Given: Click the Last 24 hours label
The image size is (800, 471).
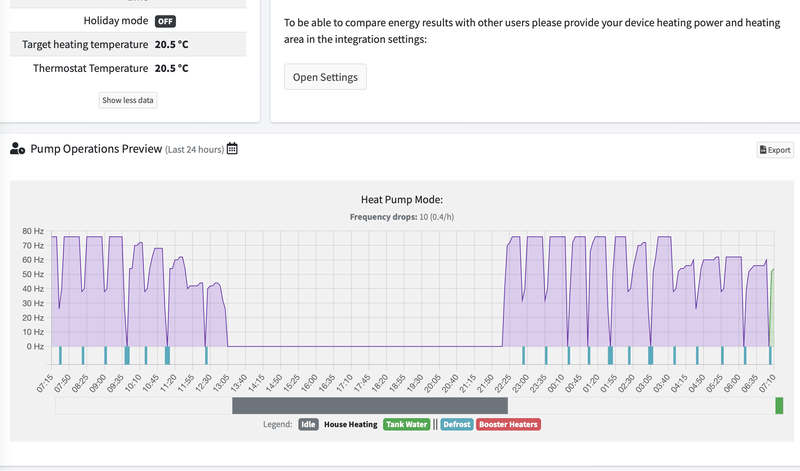Looking at the screenshot, I should tap(194, 150).
